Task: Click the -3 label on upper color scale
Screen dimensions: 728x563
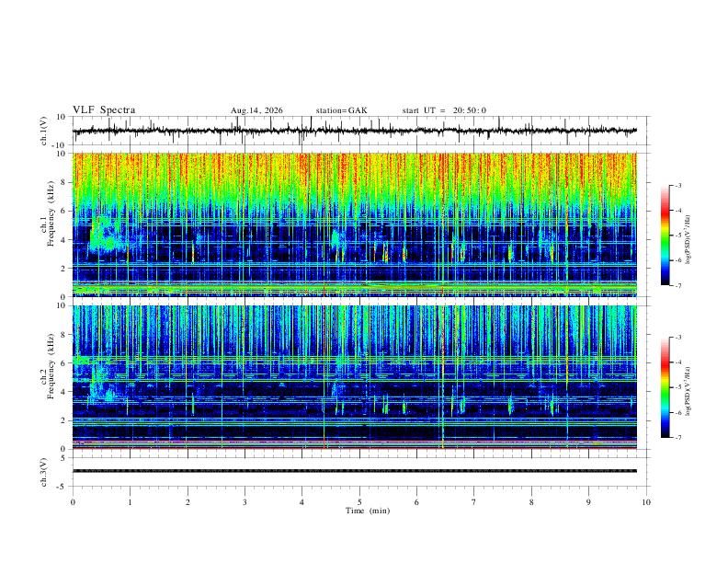Action: tap(677, 185)
